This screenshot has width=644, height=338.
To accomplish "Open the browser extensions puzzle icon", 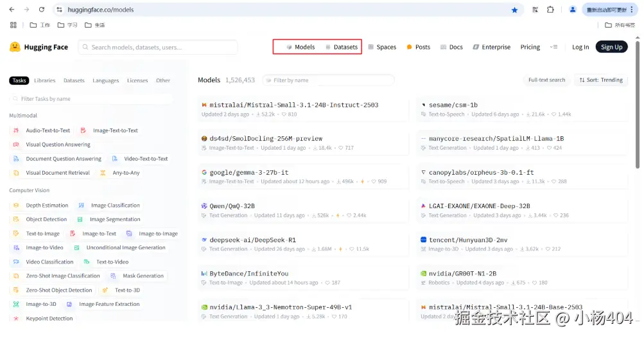I will pyautogui.click(x=550, y=10).
